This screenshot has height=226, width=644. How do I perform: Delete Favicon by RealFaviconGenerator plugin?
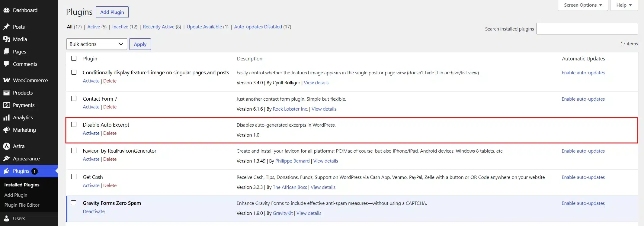point(110,159)
